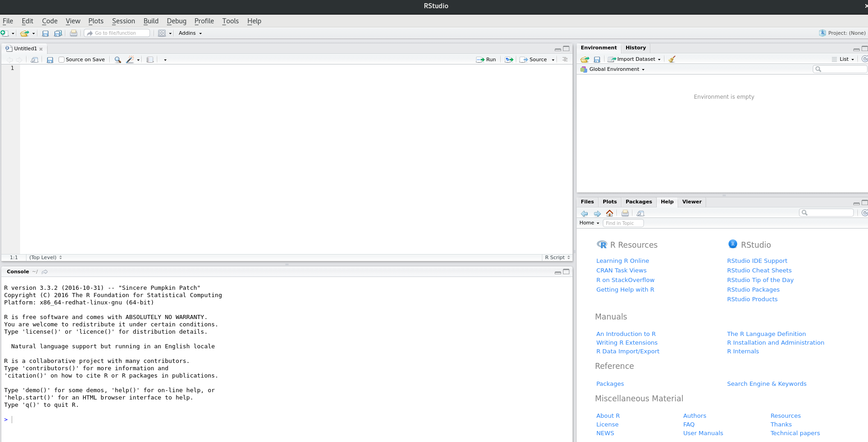Switch to the History tab
Screen dimensions: 868x442
point(636,48)
